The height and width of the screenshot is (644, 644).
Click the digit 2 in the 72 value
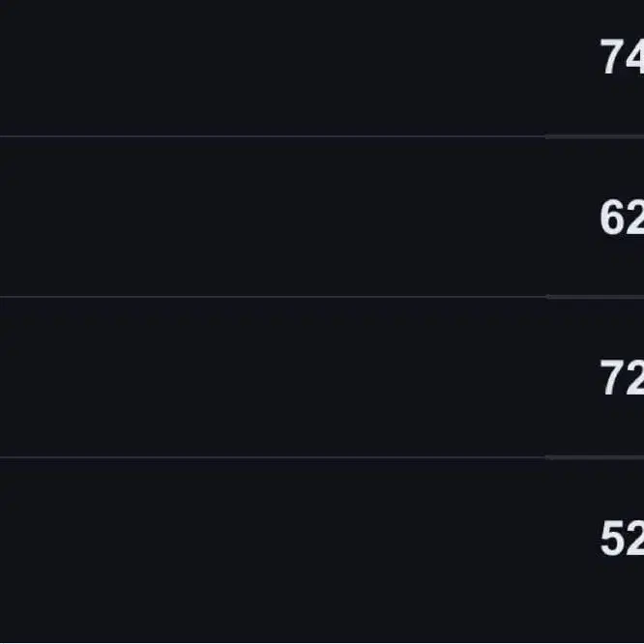pos(633,379)
